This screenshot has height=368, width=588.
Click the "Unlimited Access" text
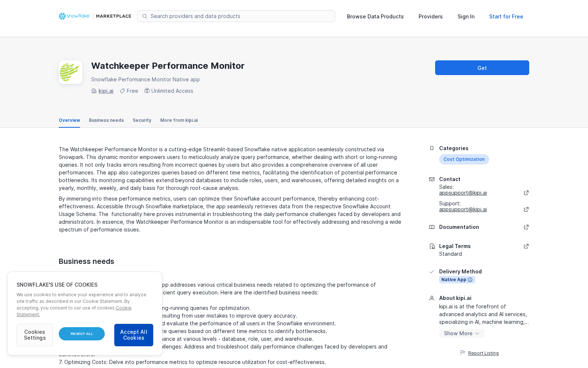[172, 91]
